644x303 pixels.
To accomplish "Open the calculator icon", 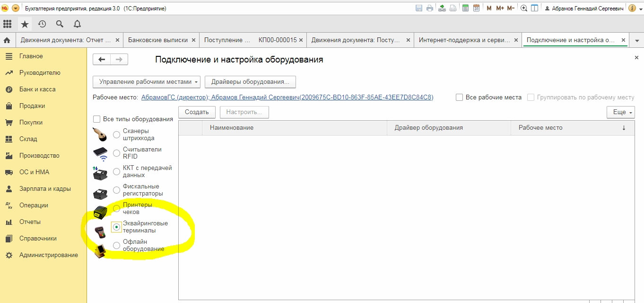I will [465, 8].
